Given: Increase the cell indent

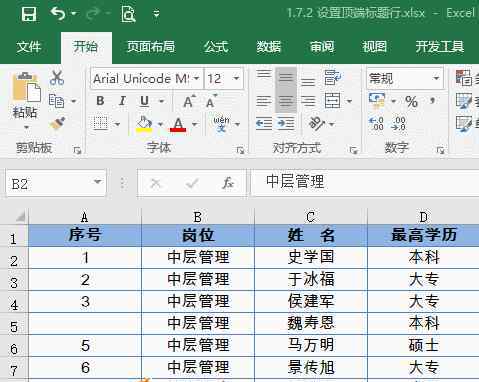Looking at the screenshot, I should (286, 124).
